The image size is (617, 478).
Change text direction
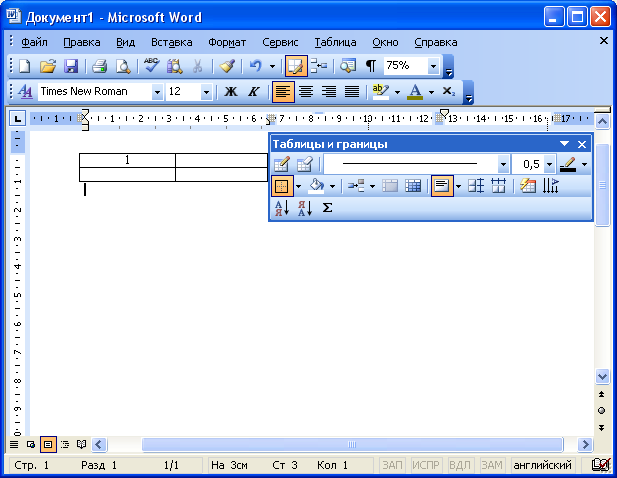click(x=550, y=186)
